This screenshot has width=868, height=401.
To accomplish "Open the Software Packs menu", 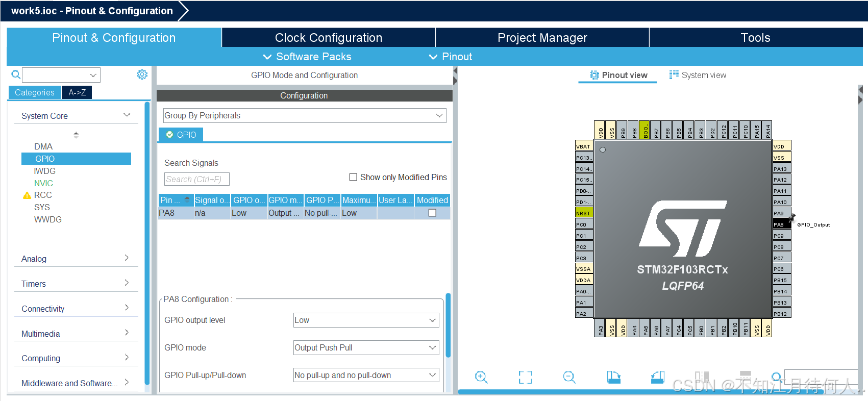I will coord(307,57).
